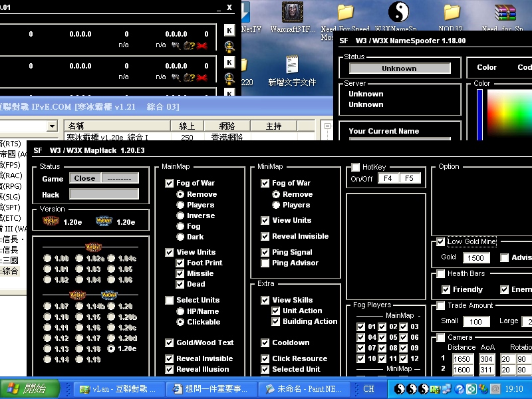This screenshot has height=399, width=532.
Task: Open the Warcraft3TFT desktop icon
Action: pos(291,13)
